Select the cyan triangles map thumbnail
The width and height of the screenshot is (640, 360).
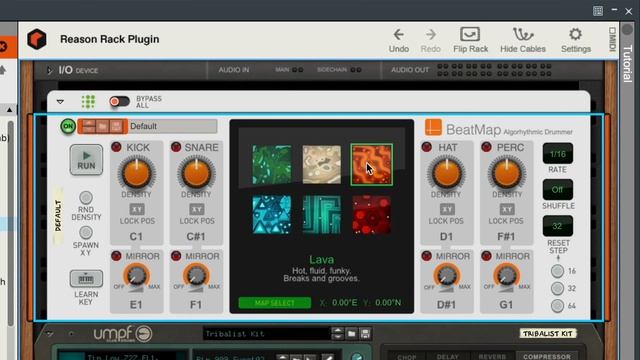(x=272, y=215)
